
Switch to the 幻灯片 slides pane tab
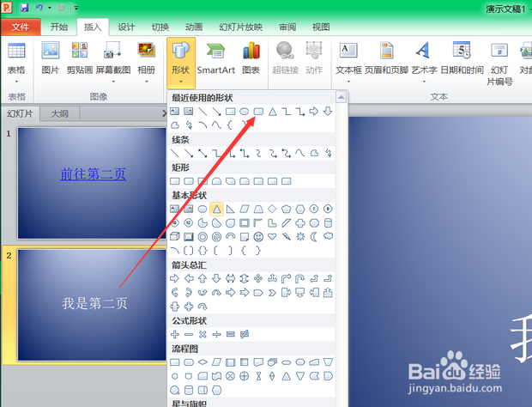[x=21, y=113]
